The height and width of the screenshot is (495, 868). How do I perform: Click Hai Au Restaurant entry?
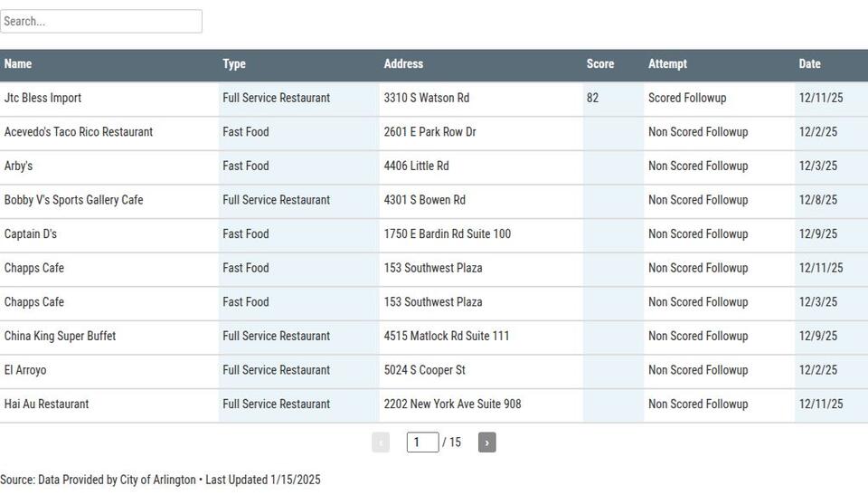[x=46, y=405]
